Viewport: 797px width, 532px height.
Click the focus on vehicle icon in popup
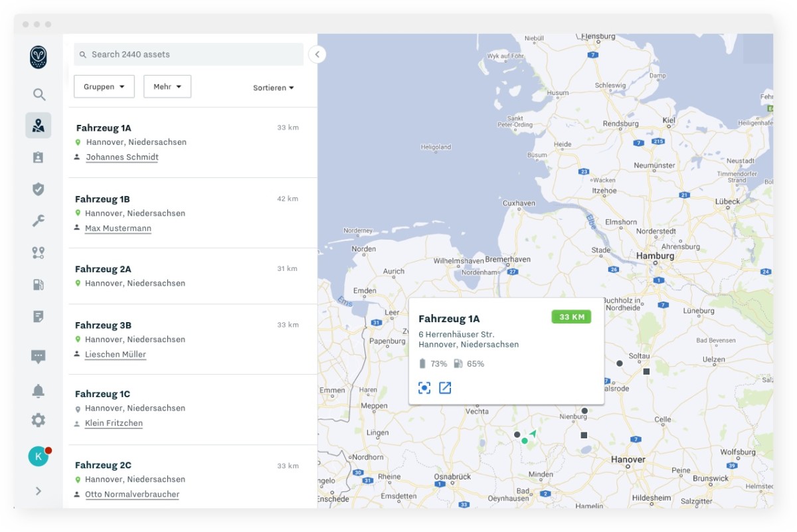pos(424,388)
